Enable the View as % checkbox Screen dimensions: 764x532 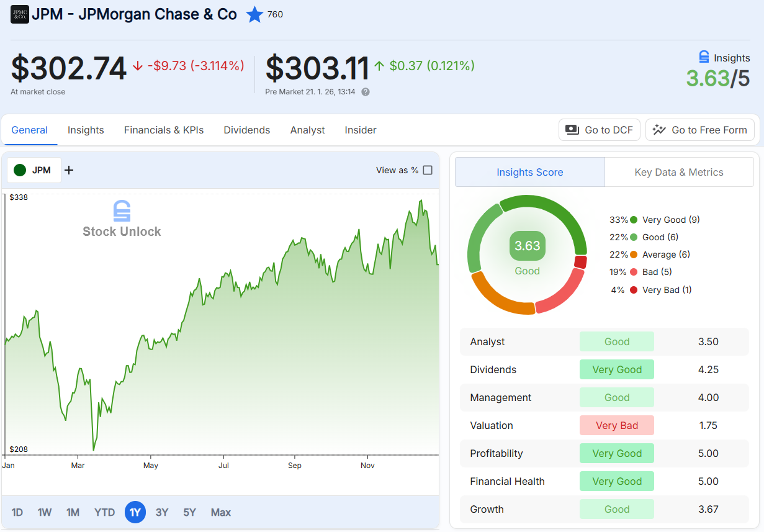(x=427, y=169)
